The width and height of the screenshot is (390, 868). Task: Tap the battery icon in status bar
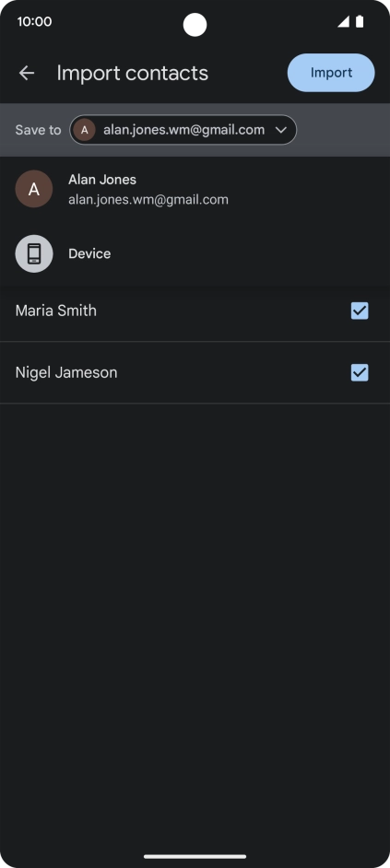tap(360, 21)
